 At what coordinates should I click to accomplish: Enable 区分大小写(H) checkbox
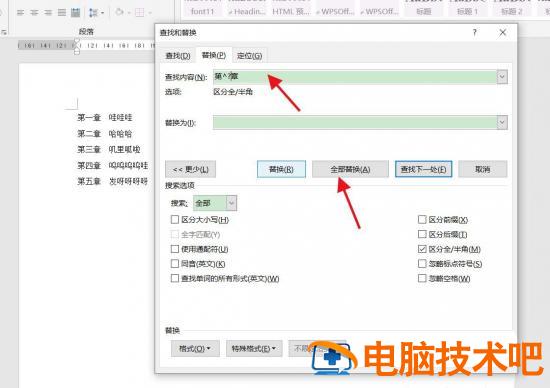click(175, 220)
